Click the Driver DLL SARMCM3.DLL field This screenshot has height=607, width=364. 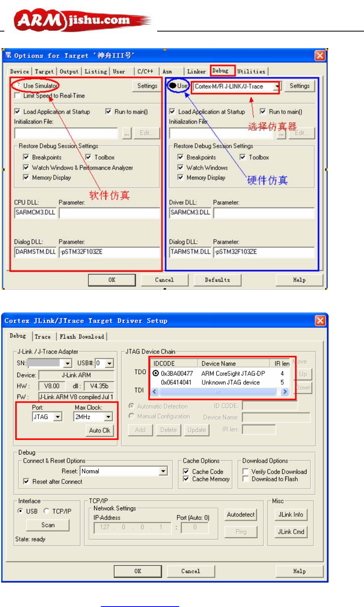click(190, 212)
